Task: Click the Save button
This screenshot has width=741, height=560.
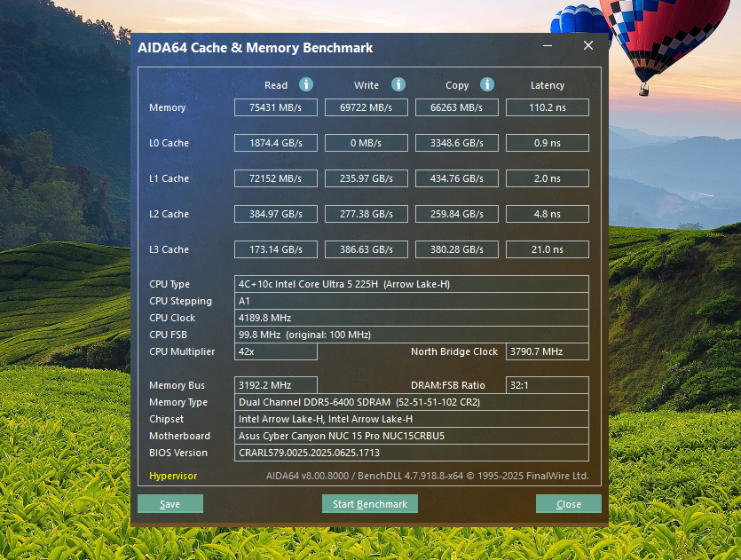Action: pos(170,504)
